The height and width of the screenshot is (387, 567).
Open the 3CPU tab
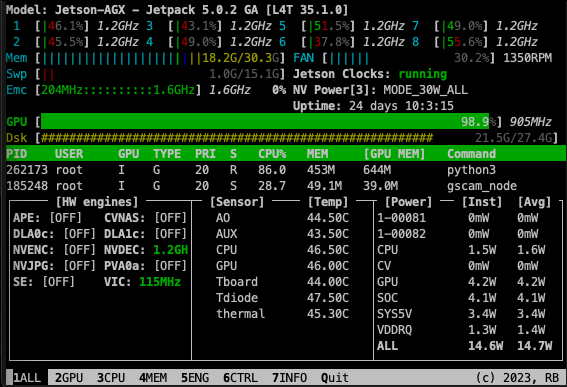pos(111,378)
